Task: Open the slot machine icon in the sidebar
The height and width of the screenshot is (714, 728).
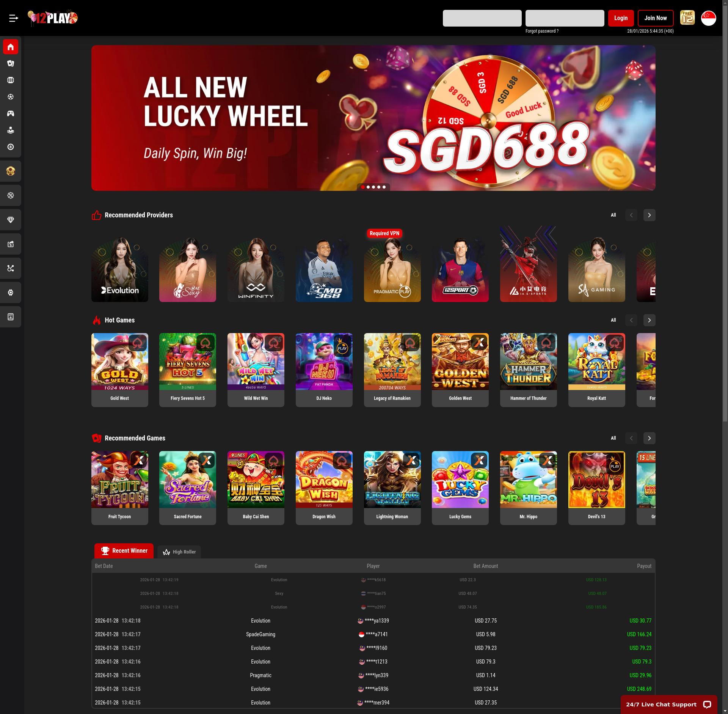Action: [11, 80]
